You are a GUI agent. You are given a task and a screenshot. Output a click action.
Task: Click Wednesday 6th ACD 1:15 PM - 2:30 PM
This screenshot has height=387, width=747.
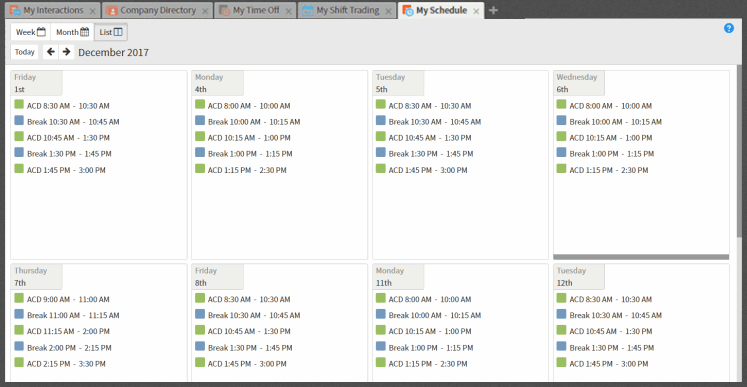[x=609, y=170]
